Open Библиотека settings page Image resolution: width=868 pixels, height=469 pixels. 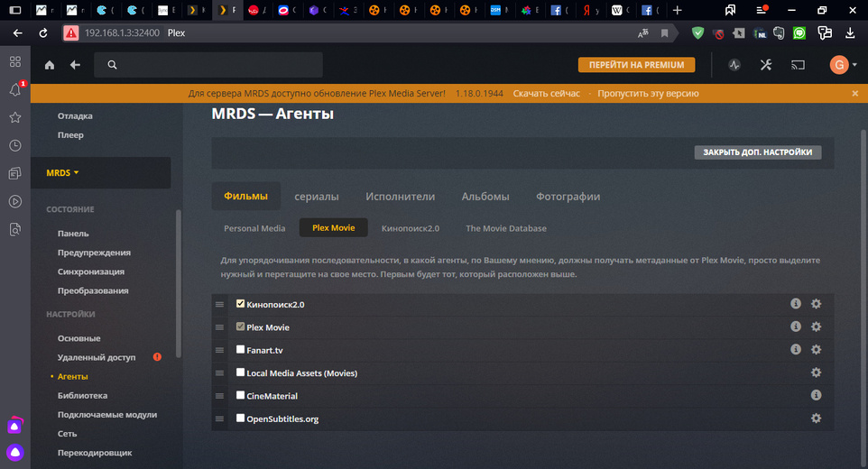coord(82,395)
